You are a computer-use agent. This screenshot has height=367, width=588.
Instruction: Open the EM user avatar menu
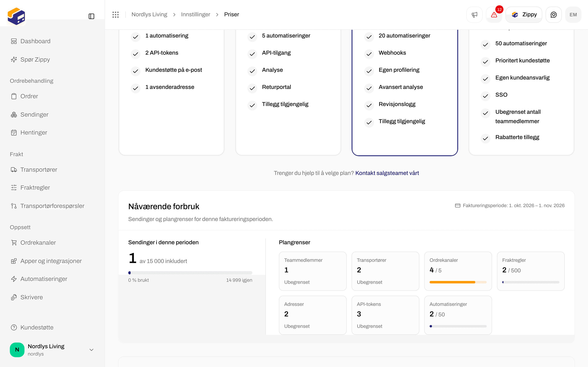[573, 14]
